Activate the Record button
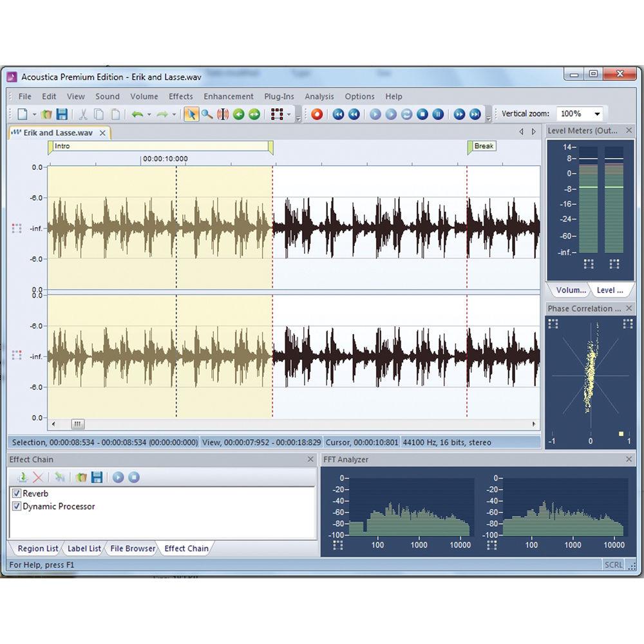The height and width of the screenshot is (644, 644). pos(316,114)
